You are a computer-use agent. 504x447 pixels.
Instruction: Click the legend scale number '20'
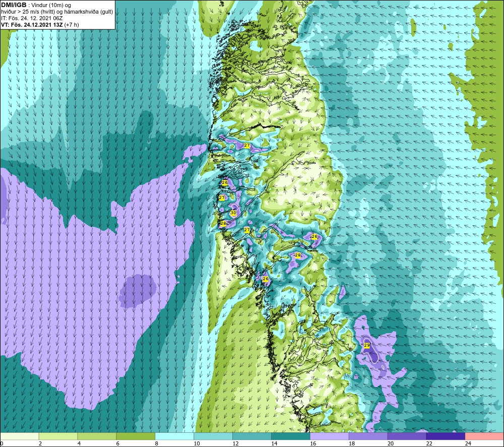click(x=391, y=443)
